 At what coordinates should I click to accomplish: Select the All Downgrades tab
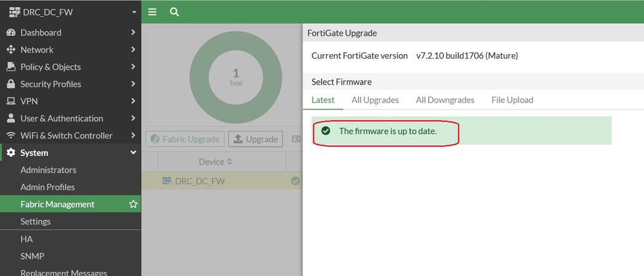(x=445, y=100)
